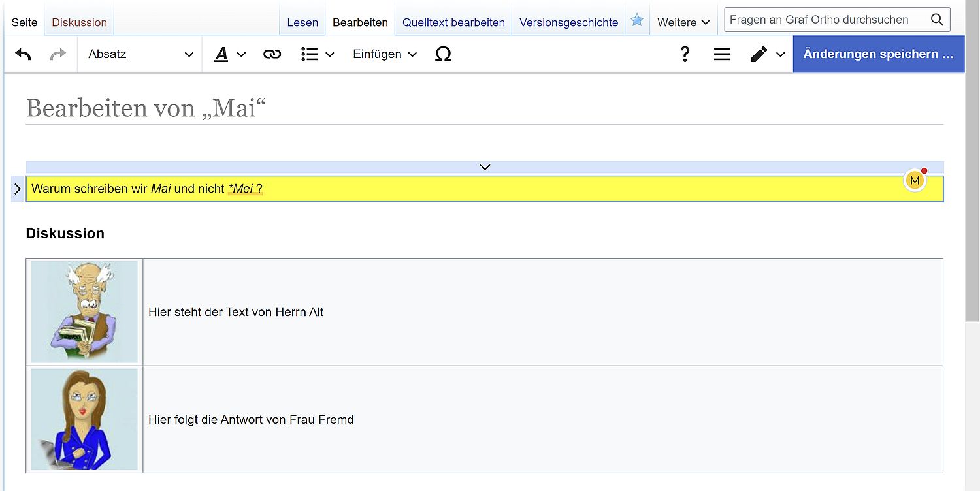The image size is (980, 491).
Task: Insert a link with the chain icon
Action: 272,54
